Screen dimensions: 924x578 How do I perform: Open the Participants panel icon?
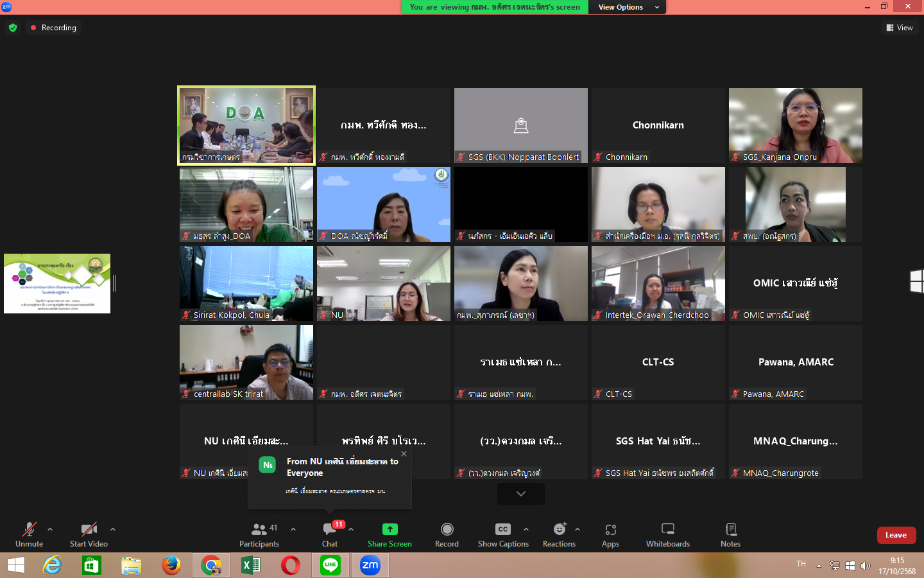[259, 530]
